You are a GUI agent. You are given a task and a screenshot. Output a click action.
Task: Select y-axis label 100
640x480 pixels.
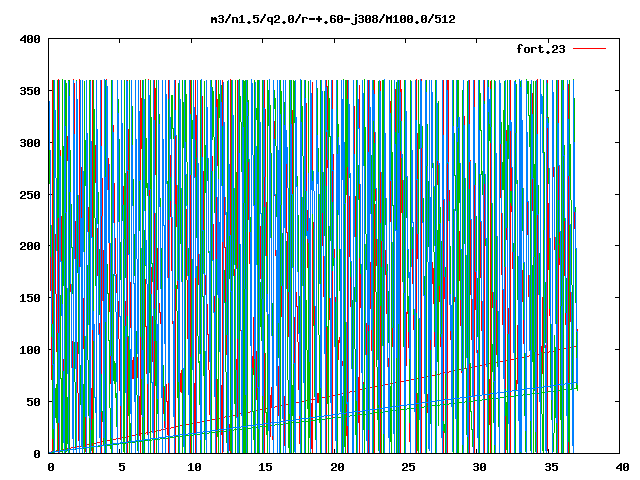coord(30,350)
